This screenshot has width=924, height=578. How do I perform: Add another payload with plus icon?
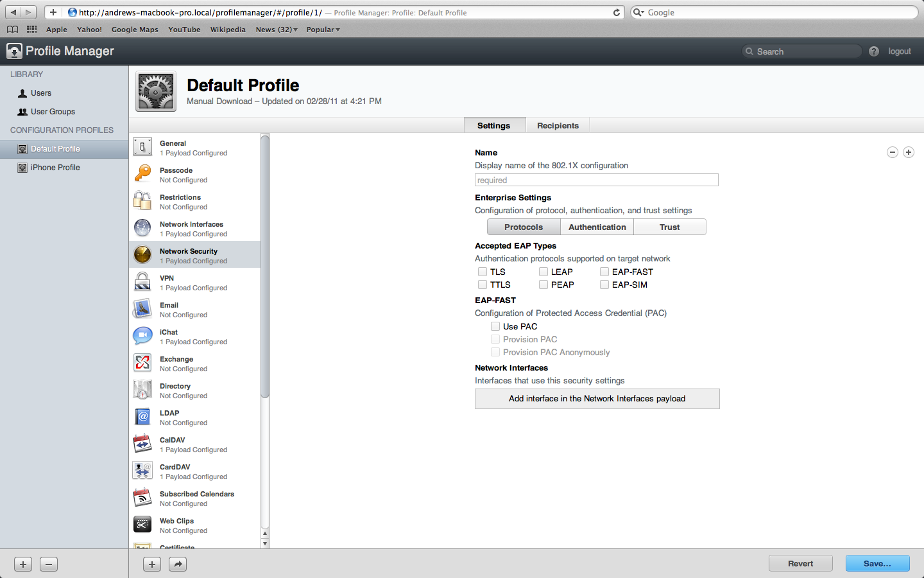[909, 152]
